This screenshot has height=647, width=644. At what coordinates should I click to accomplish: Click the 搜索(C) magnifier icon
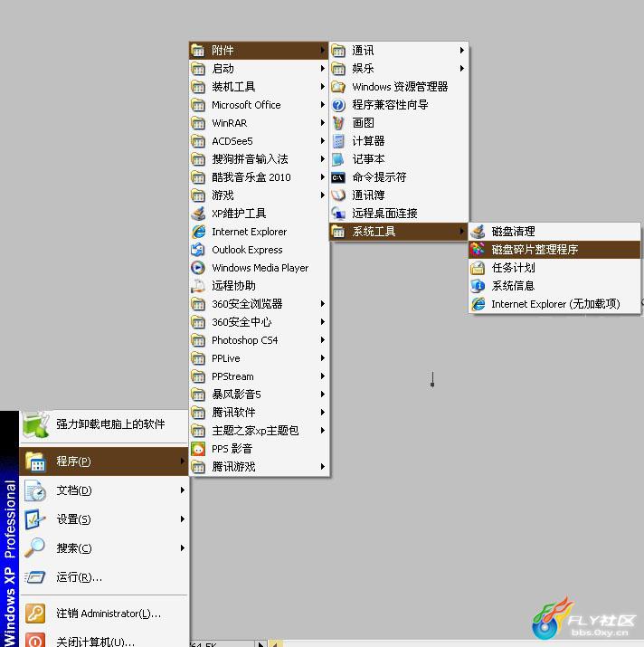(x=34, y=547)
